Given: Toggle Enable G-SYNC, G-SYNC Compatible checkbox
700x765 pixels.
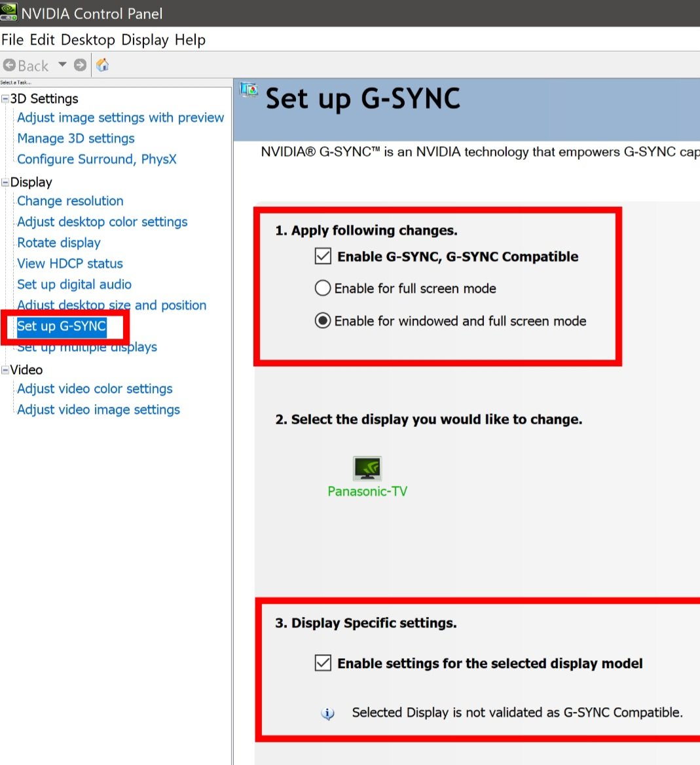Looking at the screenshot, I should click(x=323, y=256).
